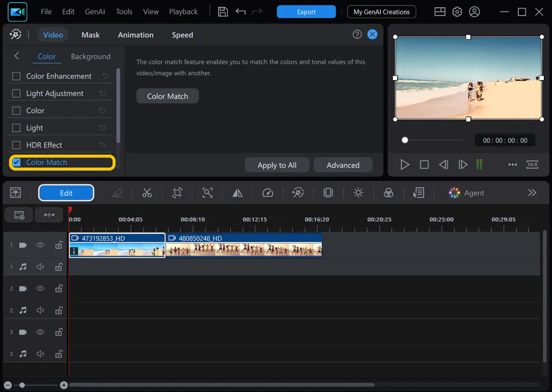Click the Save project floppy disk icon
552x392 pixels.
[x=222, y=12]
